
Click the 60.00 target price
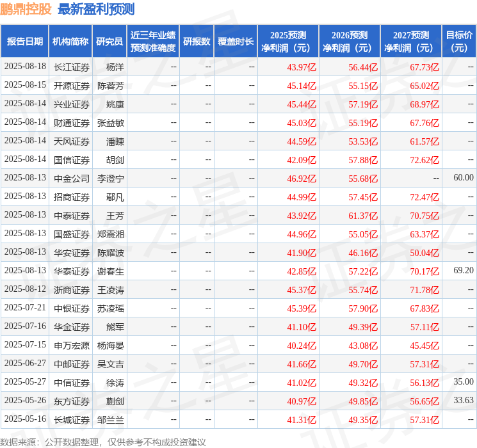click(x=464, y=178)
